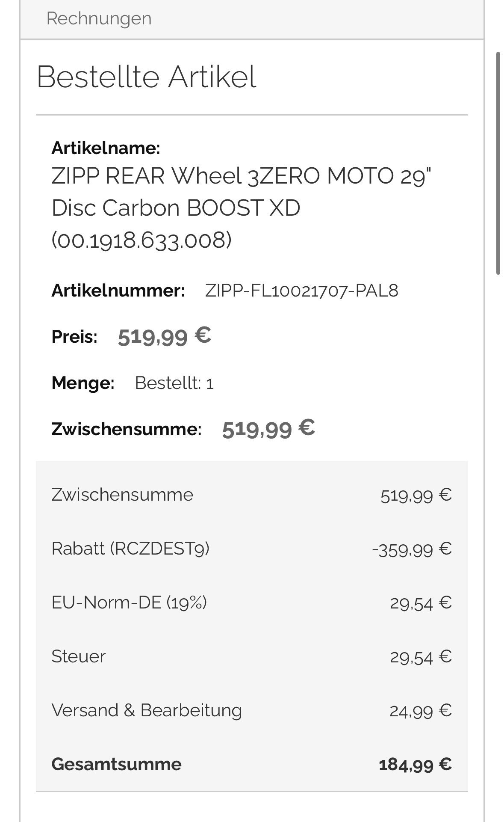This screenshot has width=504, height=822.
Task: Click the 24,99 € shipping cost
Action: pos(420,711)
